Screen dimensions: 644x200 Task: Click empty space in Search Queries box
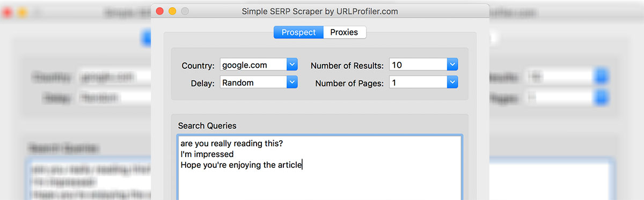(319, 187)
